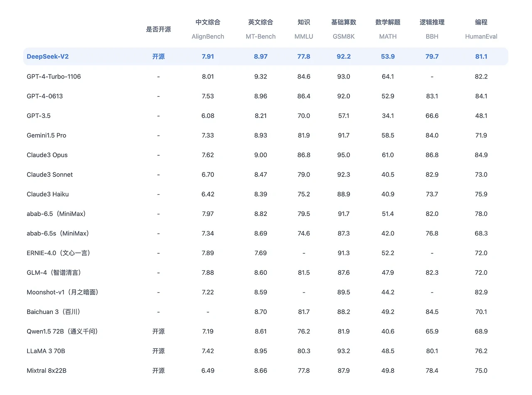Click the 逻辑推理 column header
This screenshot has width=532, height=395.
pos(432,22)
